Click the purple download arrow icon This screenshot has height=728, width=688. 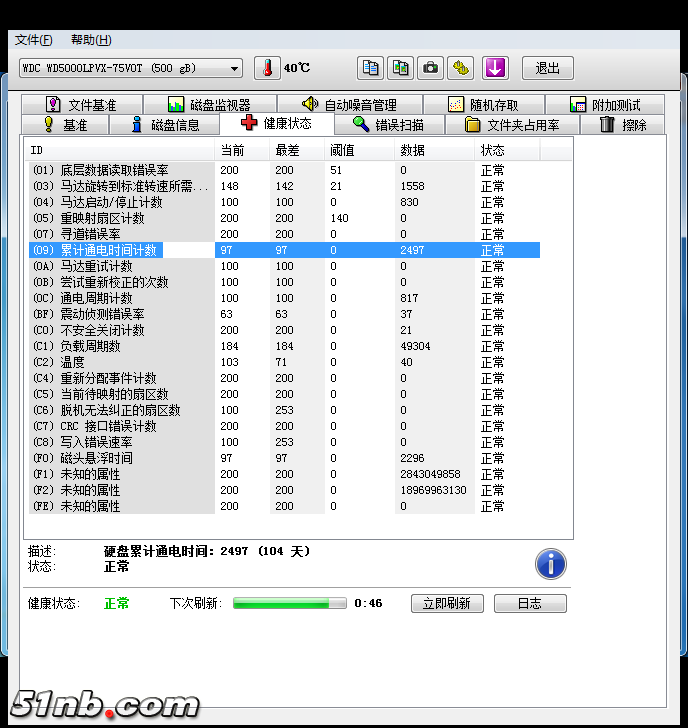495,68
